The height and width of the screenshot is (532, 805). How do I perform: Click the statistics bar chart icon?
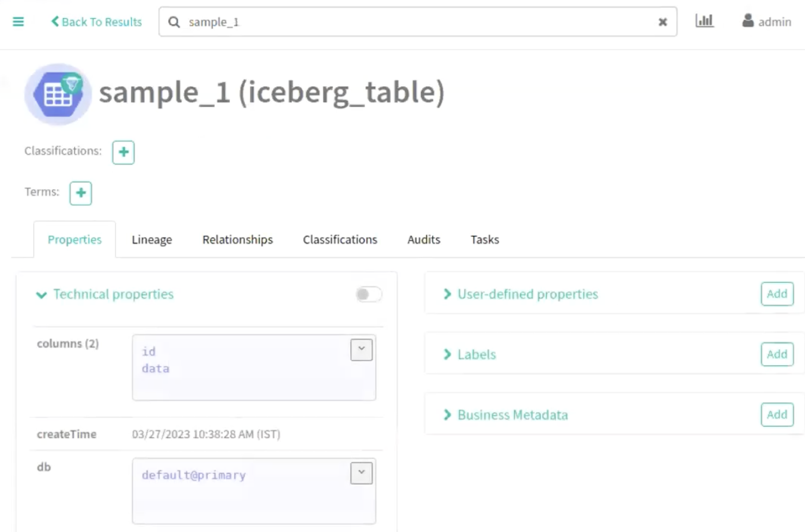coord(704,21)
